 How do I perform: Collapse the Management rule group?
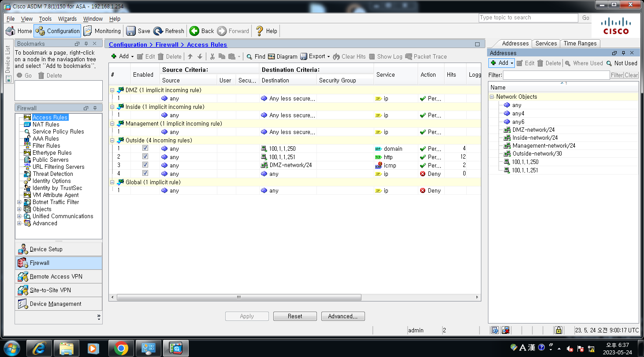[x=112, y=123]
